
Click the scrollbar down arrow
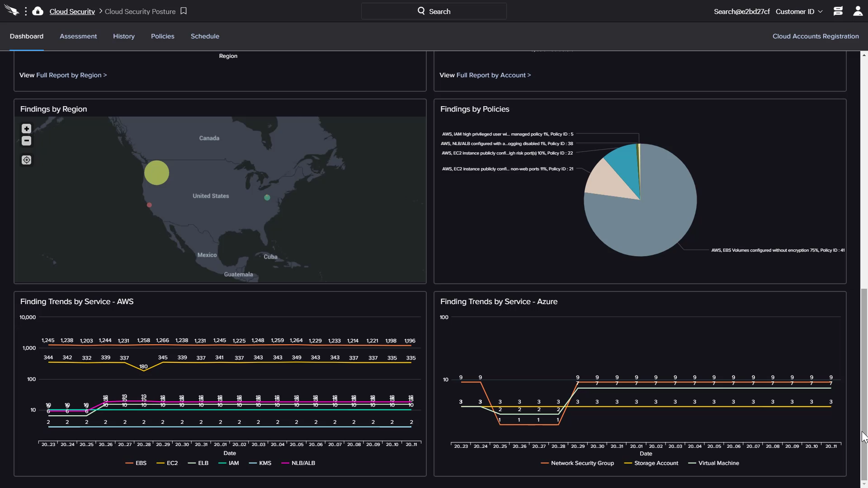point(864,484)
